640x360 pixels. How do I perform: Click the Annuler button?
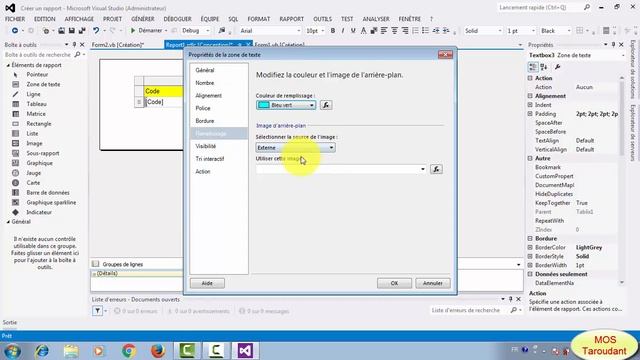coord(433,283)
